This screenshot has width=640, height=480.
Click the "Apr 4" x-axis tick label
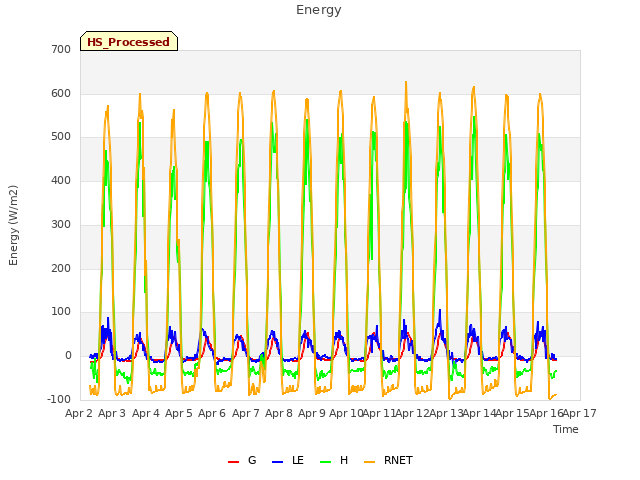(x=146, y=413)
